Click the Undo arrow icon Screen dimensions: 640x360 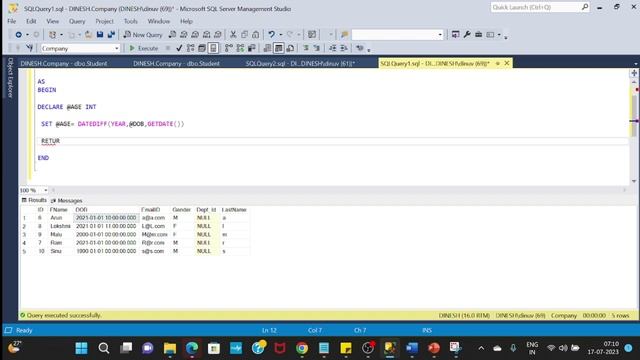point(271,35)
